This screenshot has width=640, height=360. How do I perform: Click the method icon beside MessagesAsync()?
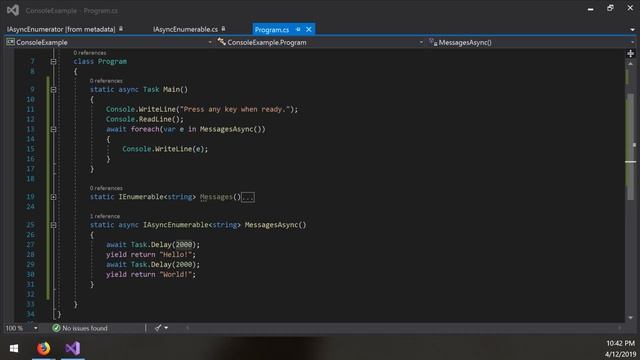pyautogui.click(x=433, y=42)
